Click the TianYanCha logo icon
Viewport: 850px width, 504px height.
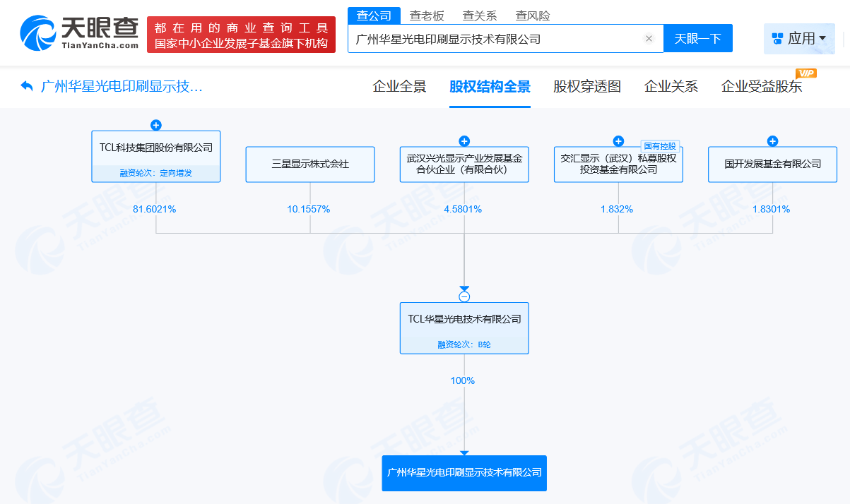pos(37,32)
